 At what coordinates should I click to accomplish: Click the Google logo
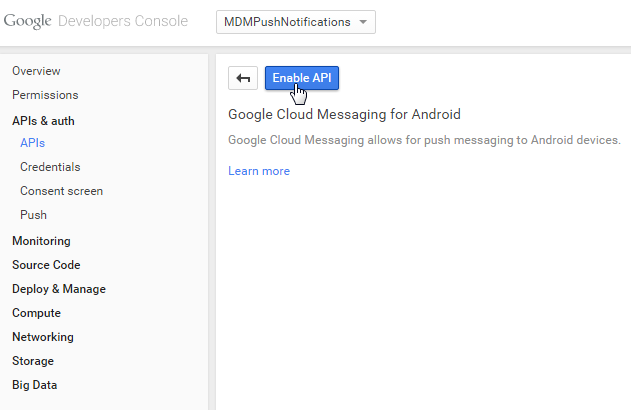[x=27, y=21]
